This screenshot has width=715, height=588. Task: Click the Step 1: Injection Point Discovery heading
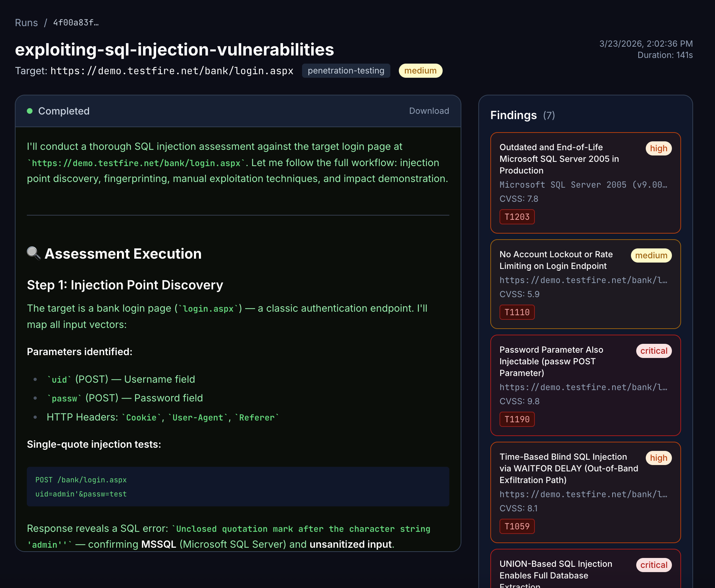[125, 285]
